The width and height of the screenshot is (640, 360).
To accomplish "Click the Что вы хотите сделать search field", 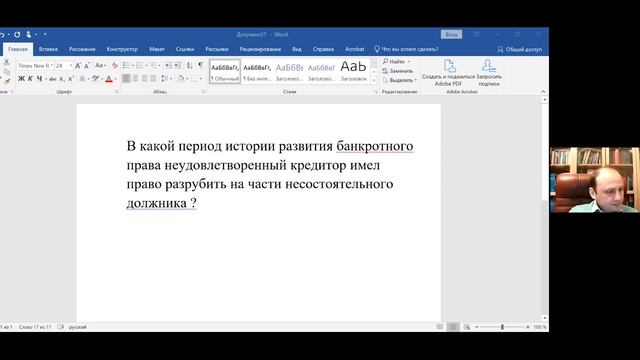I will [406, 49].
